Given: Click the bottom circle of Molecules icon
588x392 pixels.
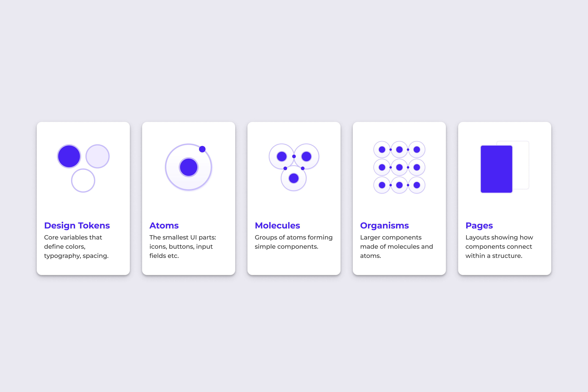Looking at the screenshot, I should (294, 178).
